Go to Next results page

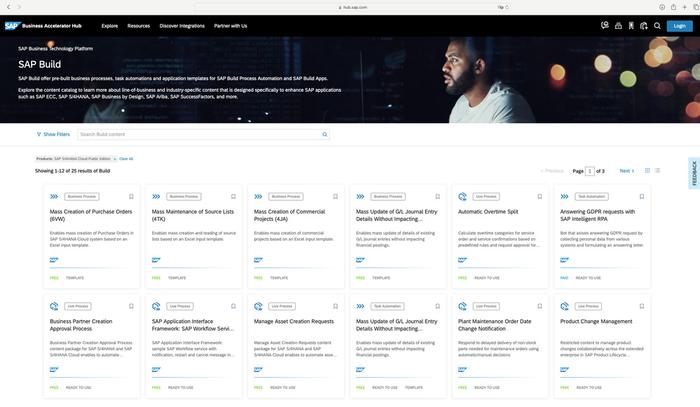tap(627, 171)
